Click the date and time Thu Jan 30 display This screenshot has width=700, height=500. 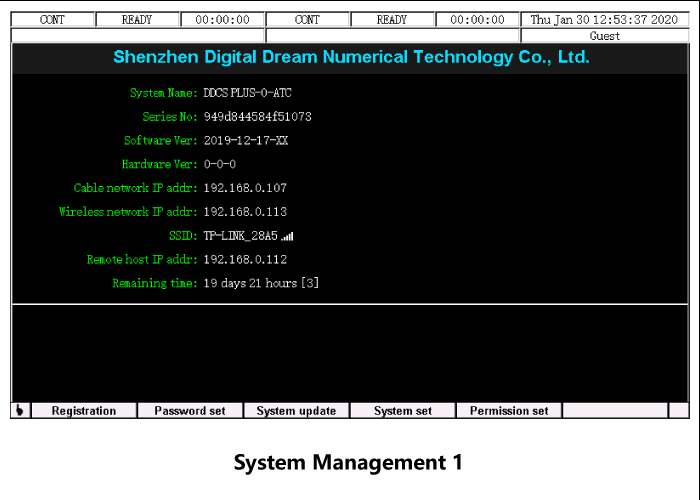pos(604,20)
